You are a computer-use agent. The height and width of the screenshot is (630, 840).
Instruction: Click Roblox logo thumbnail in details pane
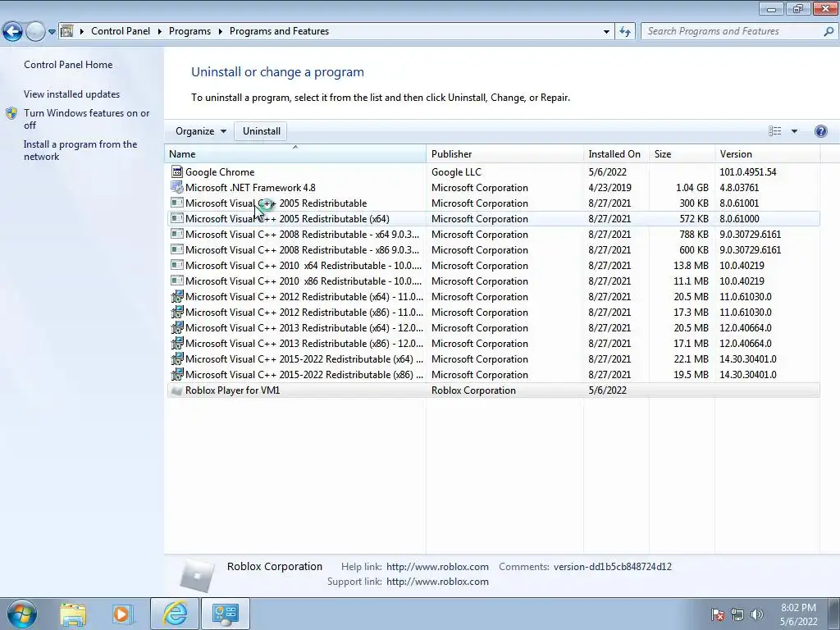point(197,576)
